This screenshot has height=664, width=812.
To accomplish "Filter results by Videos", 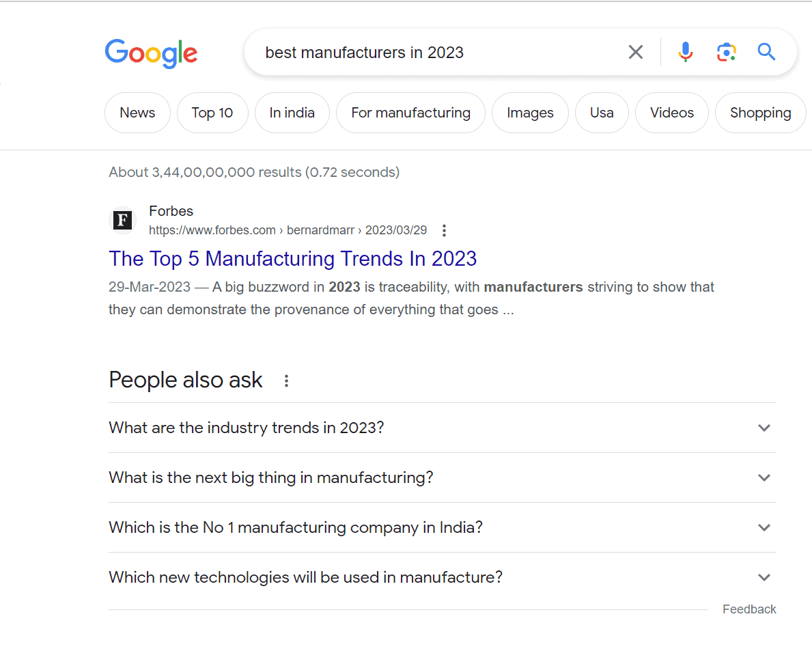I will pyautogui.click(x=672, y=113).
